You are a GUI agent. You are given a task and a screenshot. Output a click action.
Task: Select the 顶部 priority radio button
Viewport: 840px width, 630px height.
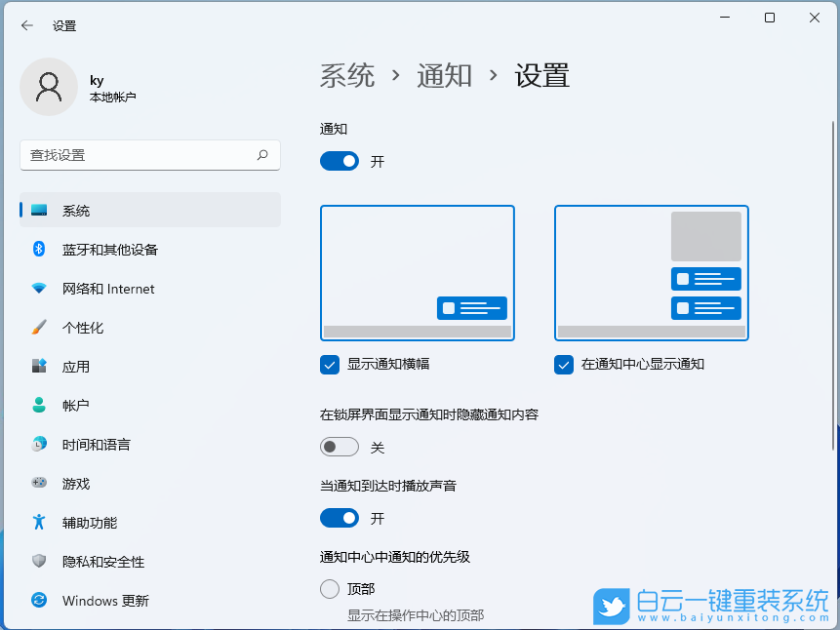pyautogui.click(x=329, y=588)
